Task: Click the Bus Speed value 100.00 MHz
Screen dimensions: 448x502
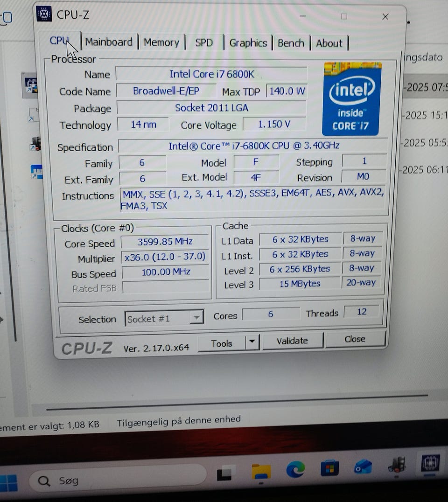Action: 166,272
